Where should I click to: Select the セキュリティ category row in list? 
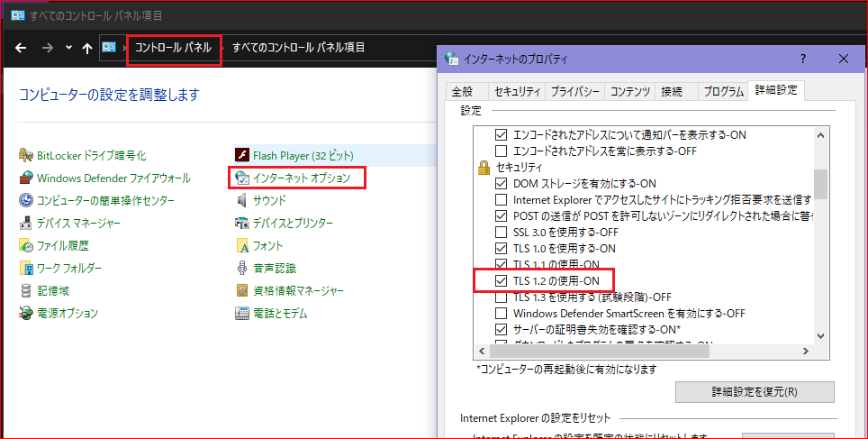(x=520, y=167)
